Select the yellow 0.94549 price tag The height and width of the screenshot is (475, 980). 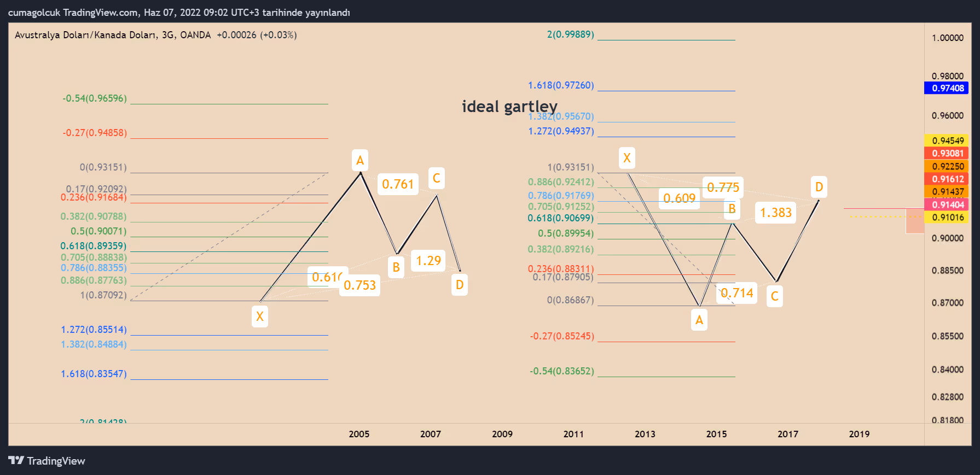pyautogui.click(x=946, y=140)
